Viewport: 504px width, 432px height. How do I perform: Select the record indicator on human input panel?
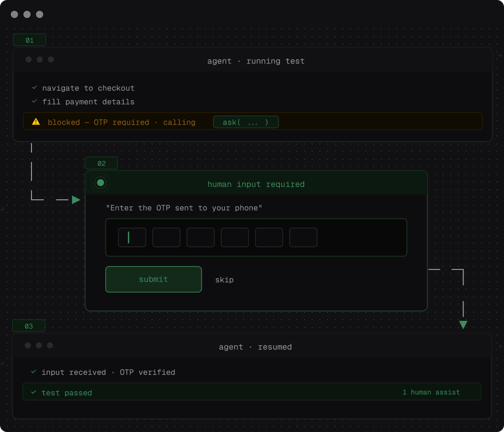coord(100,182)
